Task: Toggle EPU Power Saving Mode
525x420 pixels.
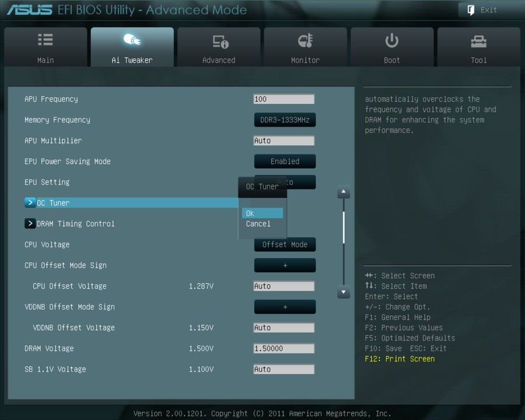Action: (285, 161)
